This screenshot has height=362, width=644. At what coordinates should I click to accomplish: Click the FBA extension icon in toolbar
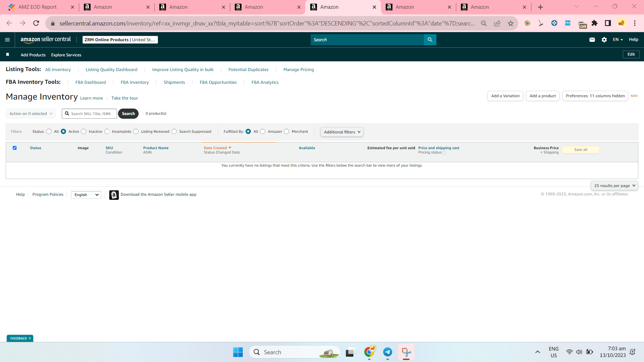point(568,23)
